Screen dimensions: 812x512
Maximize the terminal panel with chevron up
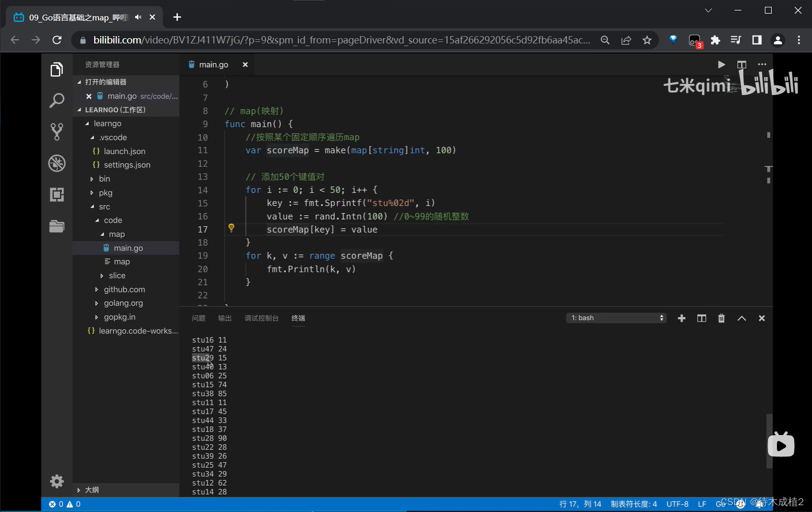(x=742, y=318)
